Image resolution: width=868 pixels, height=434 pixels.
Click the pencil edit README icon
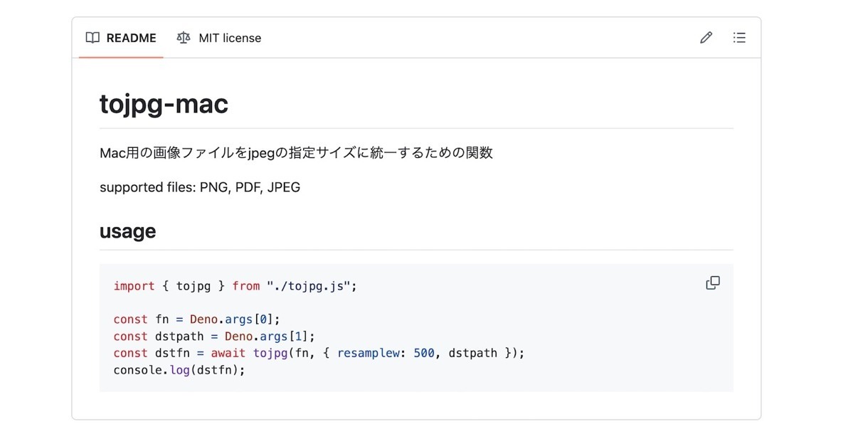click(x=706, y=38)
